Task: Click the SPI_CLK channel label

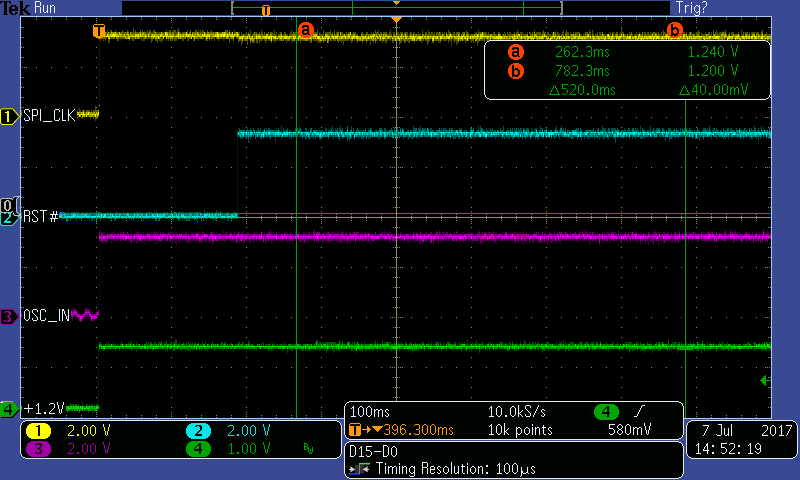Action: tap(49, 116)
